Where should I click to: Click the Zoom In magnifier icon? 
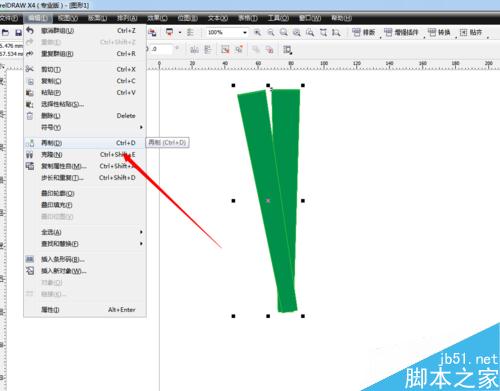[x=257, y=32]
